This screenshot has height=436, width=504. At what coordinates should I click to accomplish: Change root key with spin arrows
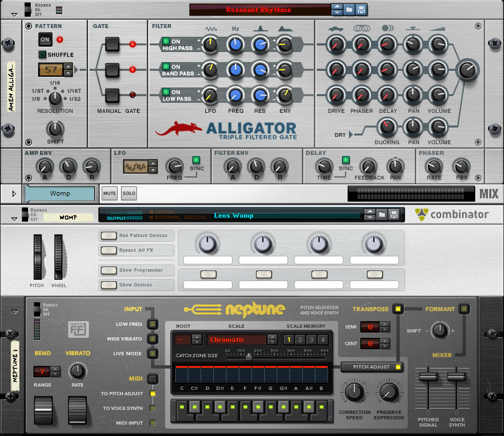click(x=197, y=340)
